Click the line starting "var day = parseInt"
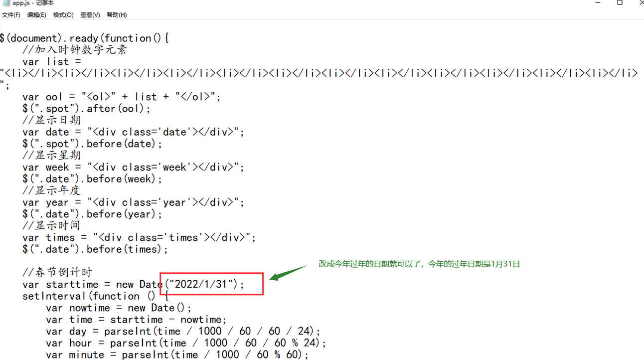The image size is (644, 361). point(183,332)
